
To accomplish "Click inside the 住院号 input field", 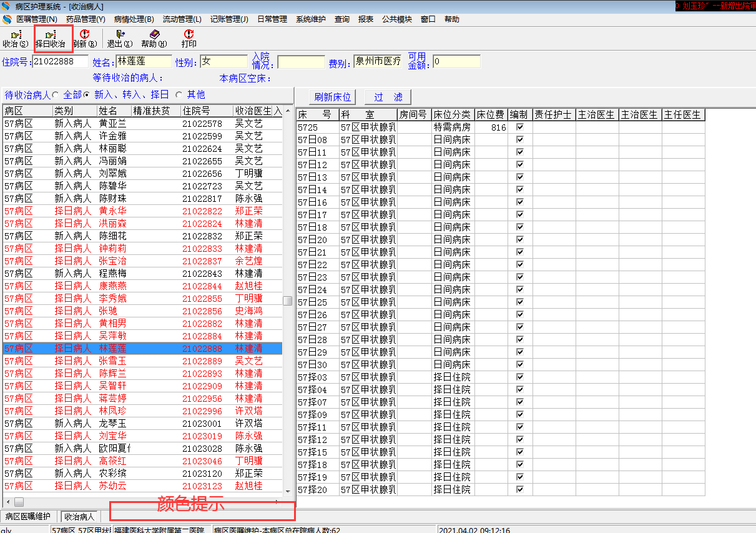I will point(60,61).
